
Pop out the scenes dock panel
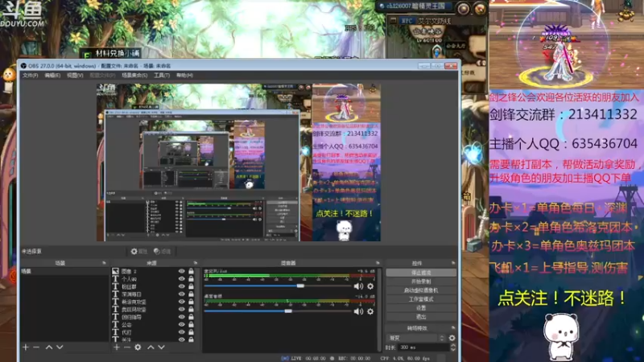click(104, 263)
